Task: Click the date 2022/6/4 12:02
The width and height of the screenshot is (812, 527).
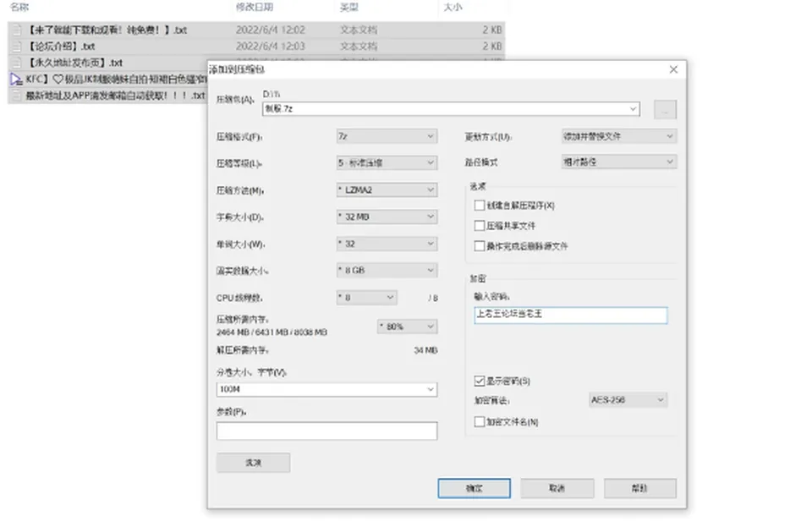Action: coord(271,30)
